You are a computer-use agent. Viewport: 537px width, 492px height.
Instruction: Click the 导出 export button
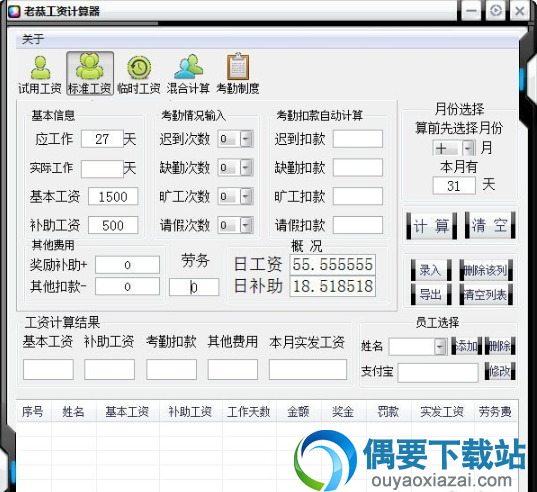(431, 294)
